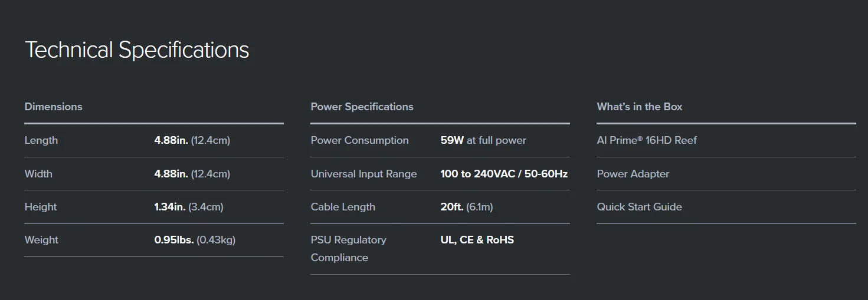This screenshot has width=868, height=300.
Task: Click the Cable Length label
Action: (343, 207)
